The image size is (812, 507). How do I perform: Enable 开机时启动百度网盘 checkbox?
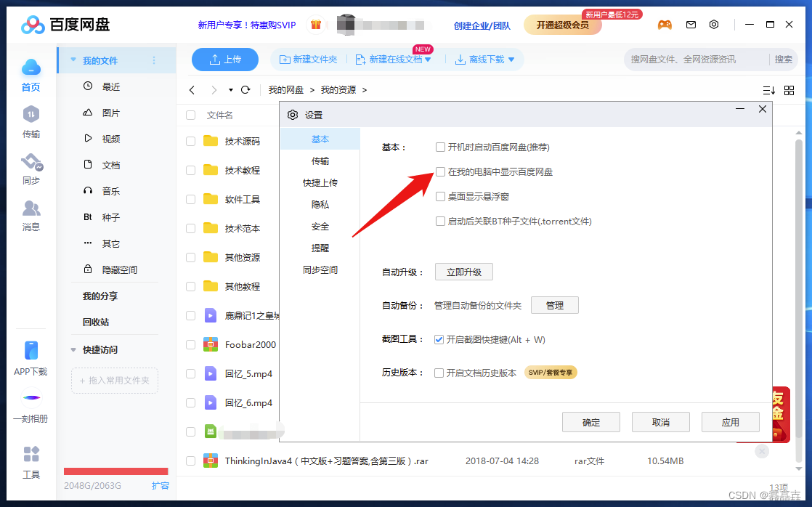440,147
